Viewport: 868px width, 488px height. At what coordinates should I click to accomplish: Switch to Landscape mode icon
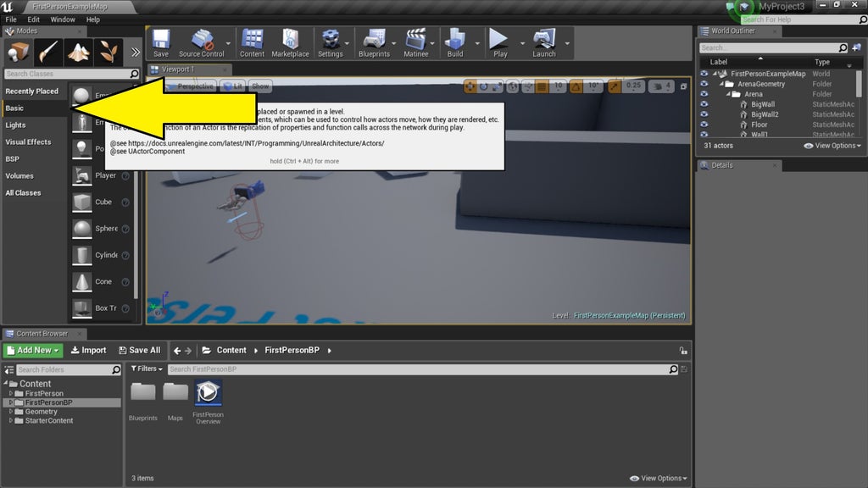pyautogui.click(x=80, y=52)
